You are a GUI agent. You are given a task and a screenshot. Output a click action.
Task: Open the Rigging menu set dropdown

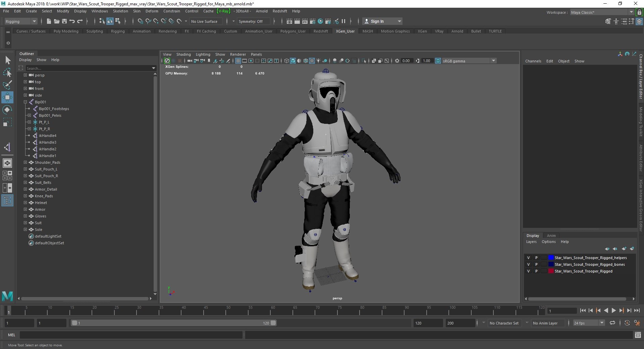pyautogui.click(x=21, y=21)
